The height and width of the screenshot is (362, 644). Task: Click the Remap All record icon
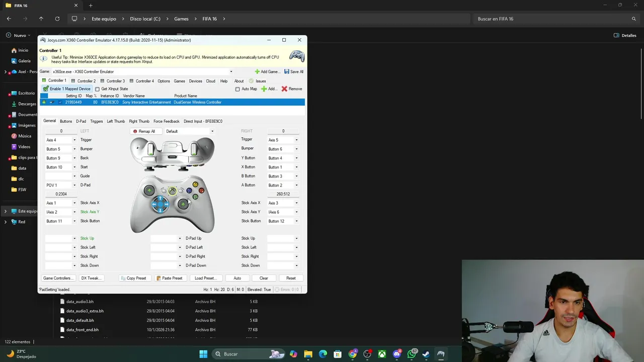[x=135, y=131]
